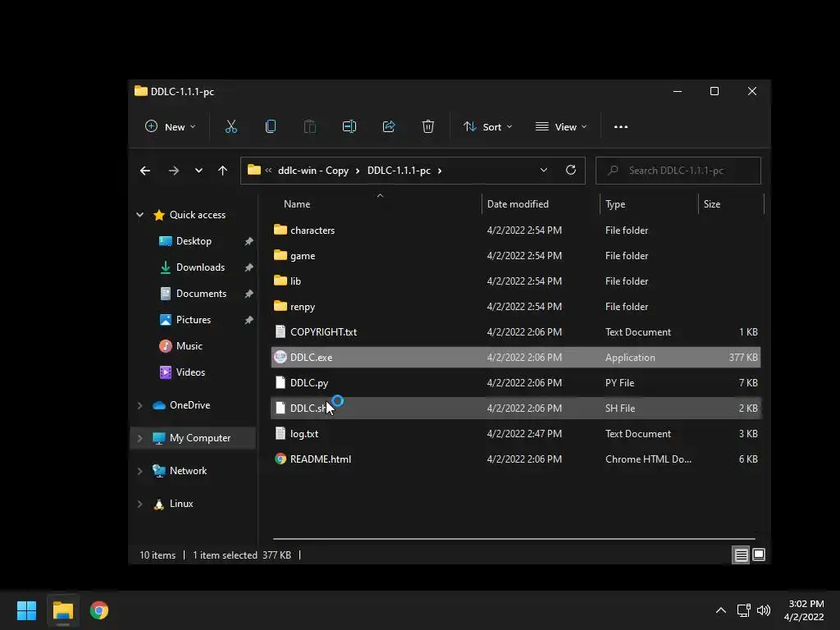Screen dimensions: 840x630
Task: Click the Delete trash can icon
Action: pyautogui.click(x=427, y=127)
